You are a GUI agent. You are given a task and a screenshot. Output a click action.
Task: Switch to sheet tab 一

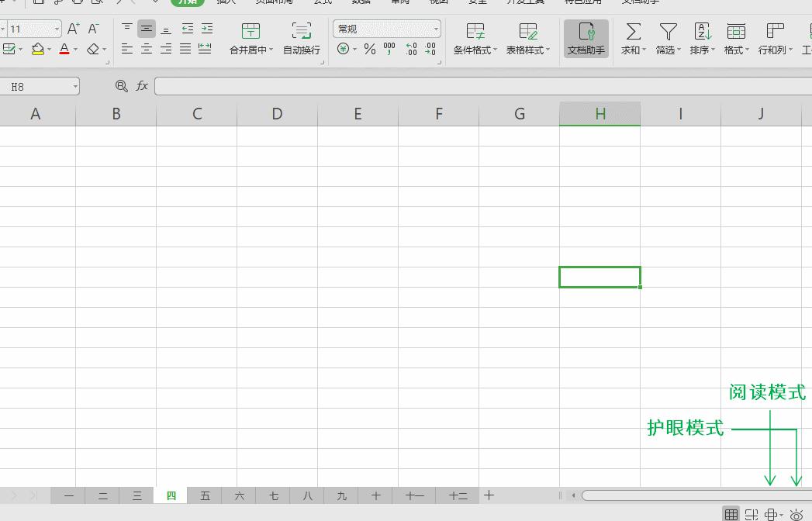tap(68, 495)
